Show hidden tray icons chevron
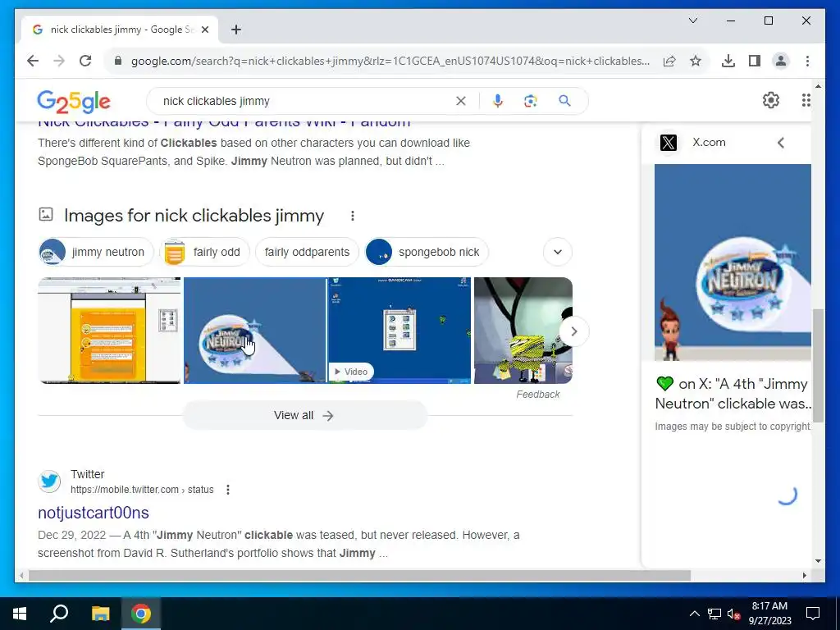This screenshot has height=630, width=840. coord(694,614)
